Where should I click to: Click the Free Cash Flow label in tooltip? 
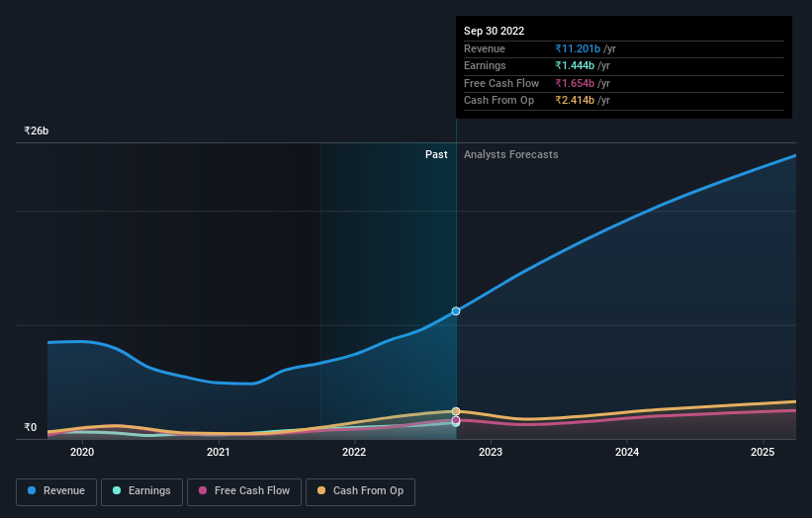pos(501,83)
